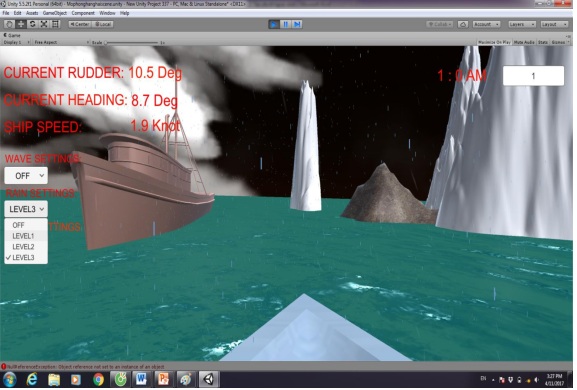
Task: Collapse the Rain Settings LEVEL3 dropdown
Action: [26, 209]
